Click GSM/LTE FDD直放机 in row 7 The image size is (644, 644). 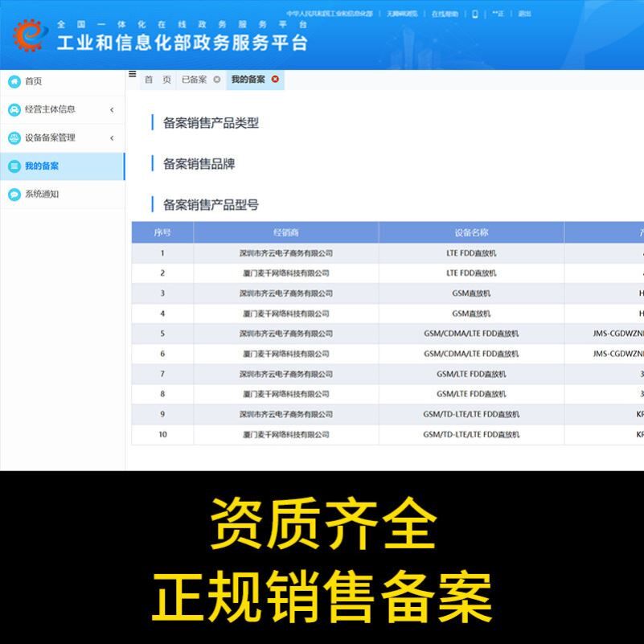[471, 374]
